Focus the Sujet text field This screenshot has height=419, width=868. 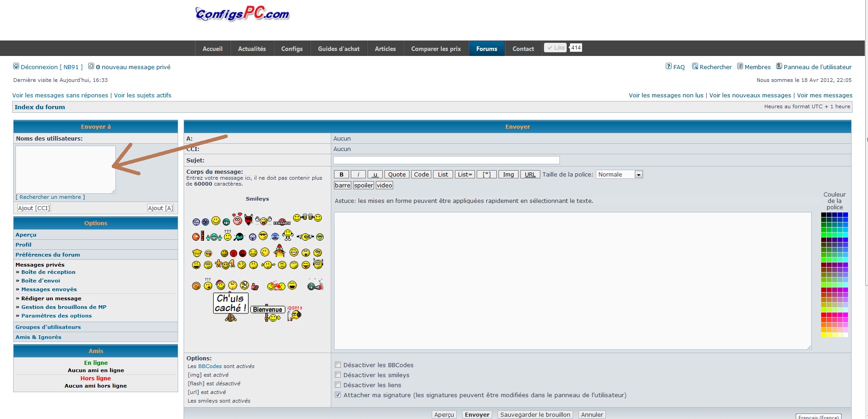tap(446, 160)
